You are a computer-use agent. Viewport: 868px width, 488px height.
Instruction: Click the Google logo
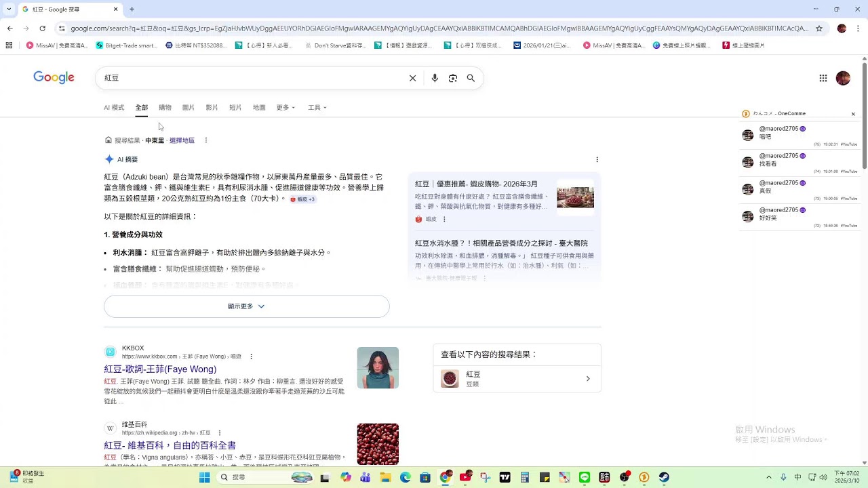pos(54,77)
